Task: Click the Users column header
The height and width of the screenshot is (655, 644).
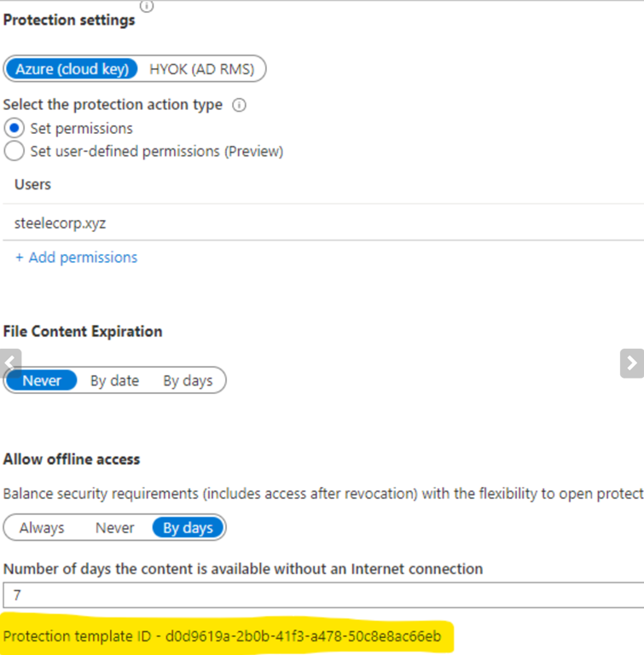Action: (x=32, y=184)
